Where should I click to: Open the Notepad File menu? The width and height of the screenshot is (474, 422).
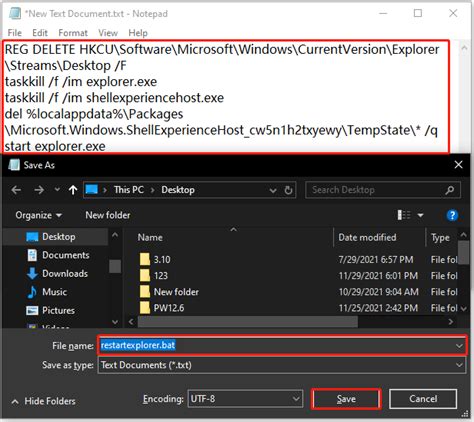pyautogui.click(x=14, y=33)
